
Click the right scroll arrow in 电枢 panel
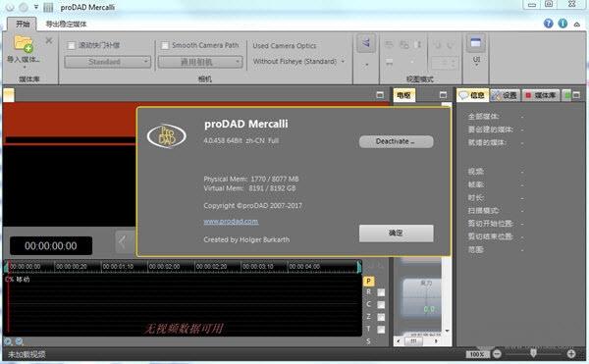click(436, 341)
